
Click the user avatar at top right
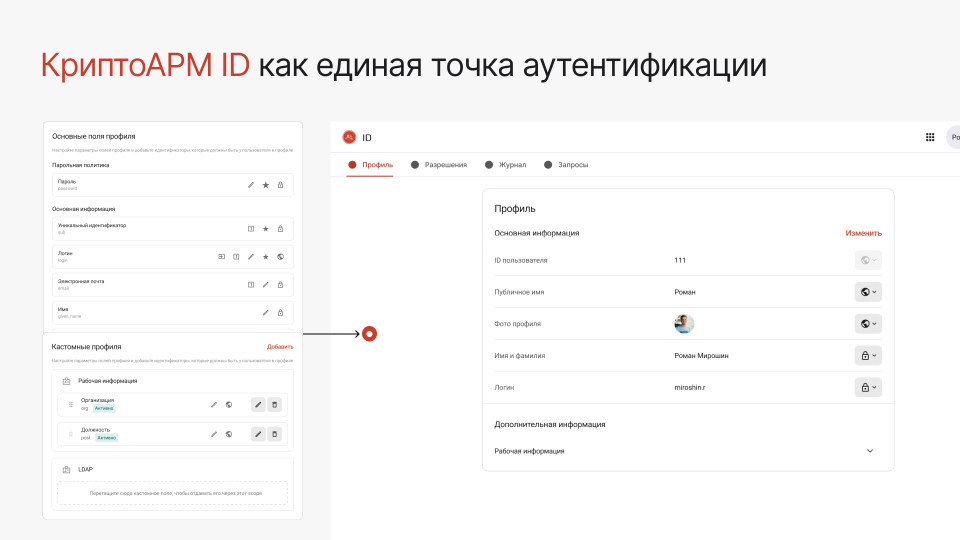point(953,137)
